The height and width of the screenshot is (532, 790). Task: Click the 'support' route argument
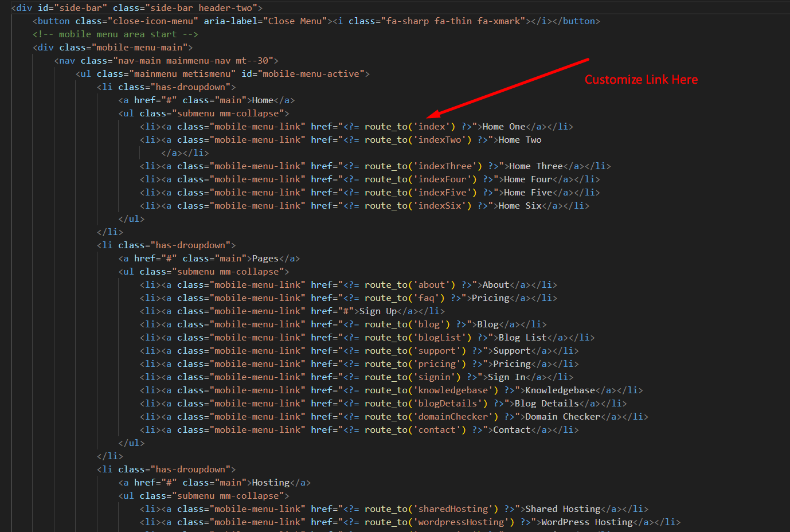click(x=437, y=351)
